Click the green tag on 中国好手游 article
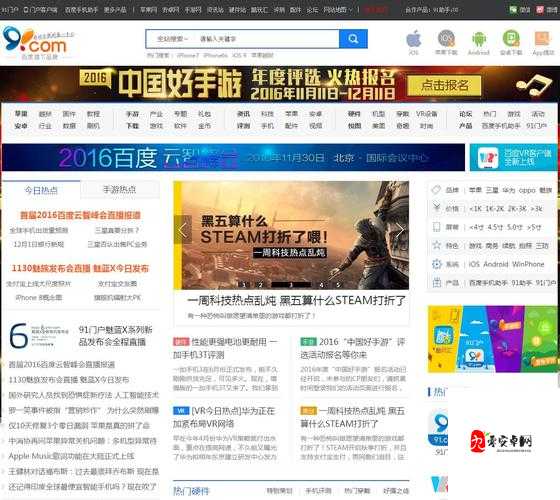This screenshot has width=560, height=500. click(308, 342)
